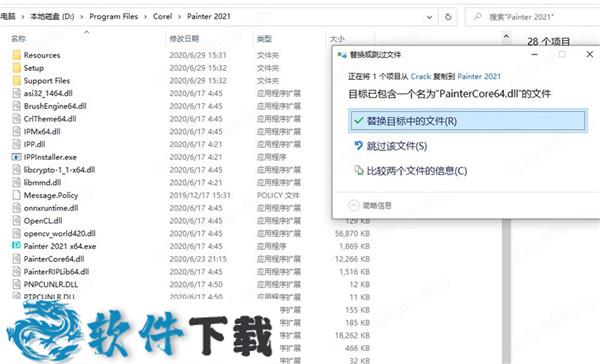Image resolution: width=600 pixels, height=364 pixels.
Task: Select the Painter 2021 x64.exe file name
Action: (x=60, y=246)
